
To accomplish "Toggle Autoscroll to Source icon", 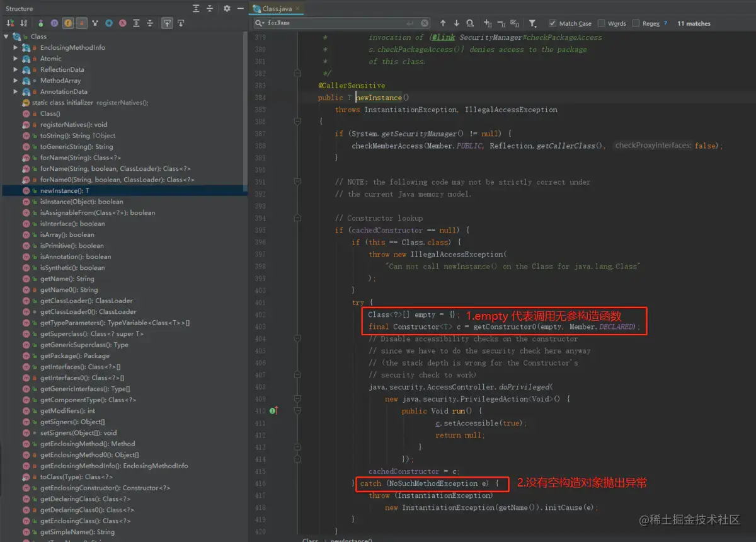I will click(x=167, y=23).
